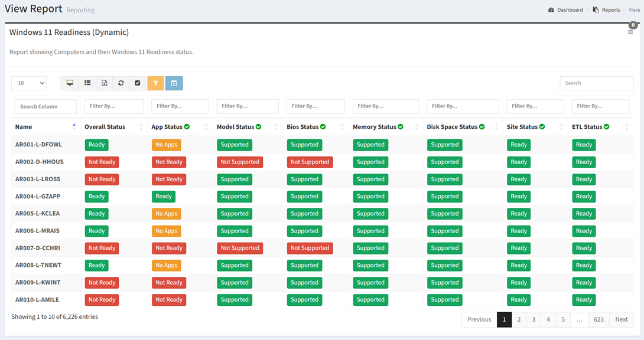Toggle the green check beside App Status
Image resolution: width=644 pixels, height=340 pixels.
[x=187, y=127]
